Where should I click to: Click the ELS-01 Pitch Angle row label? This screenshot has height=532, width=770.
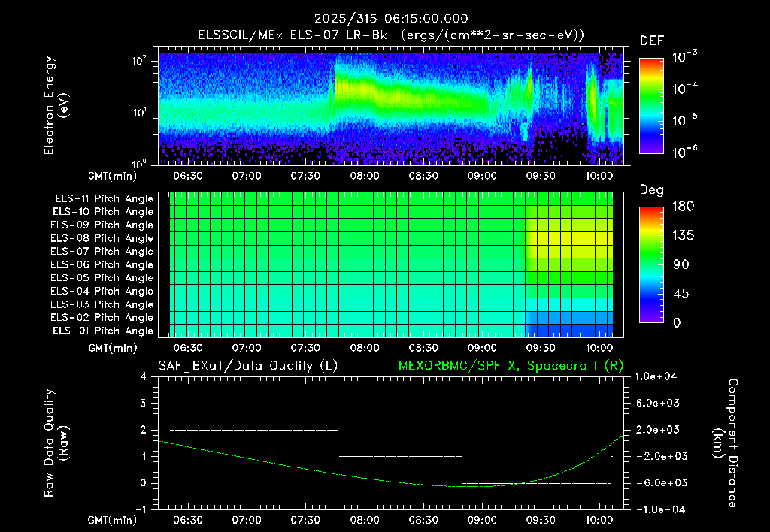pyautogui.click(x=102, y=331)
